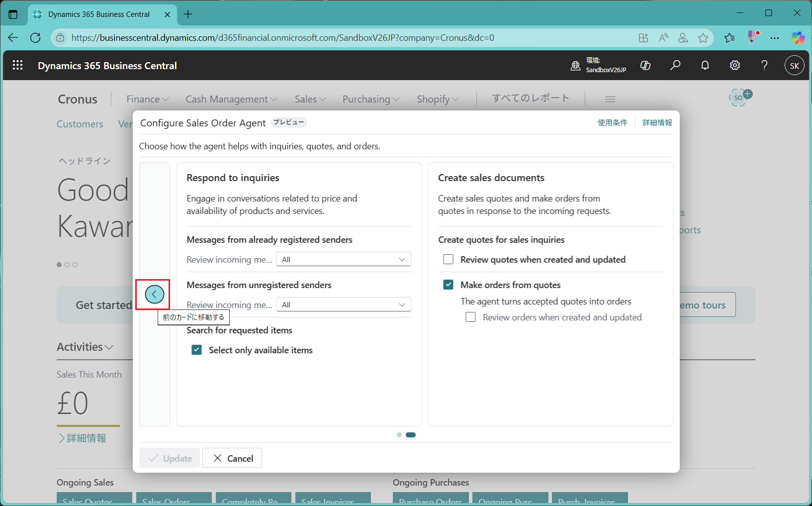812x506 pixels.
Task: Go to previous card arrow button
Action: [154, 295]
